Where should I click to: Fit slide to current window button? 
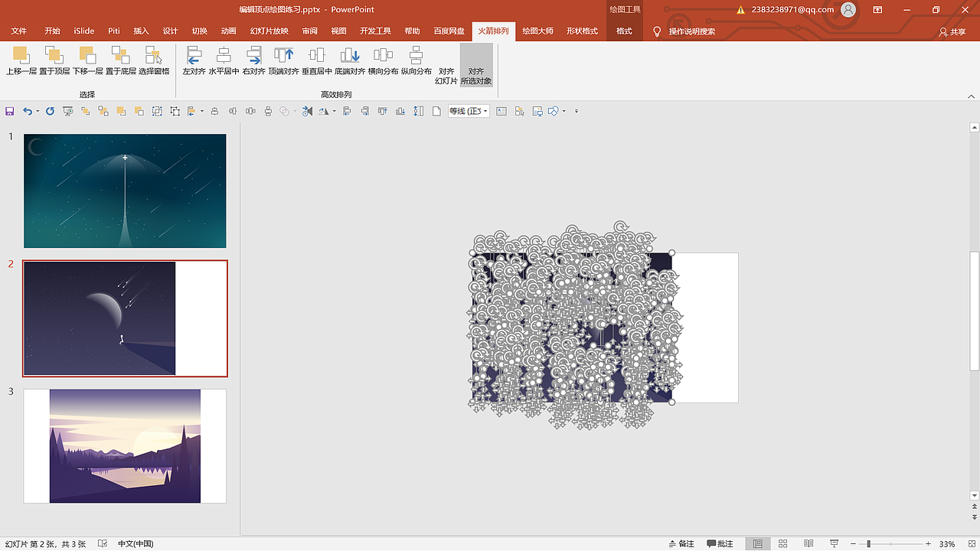click(x=971, y=543)
